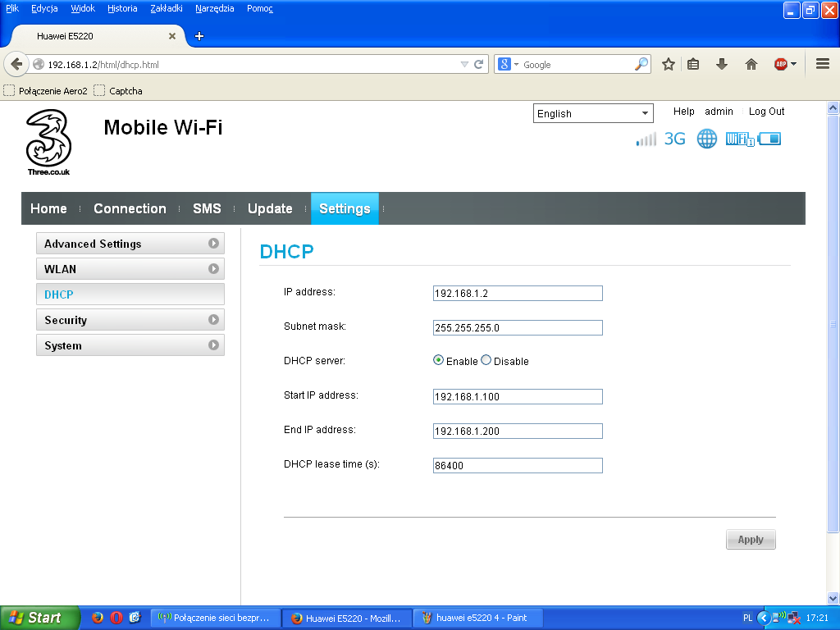The image size is (840, 630).
Task: Click the Log Out link
Action: [x=766, y=112]
